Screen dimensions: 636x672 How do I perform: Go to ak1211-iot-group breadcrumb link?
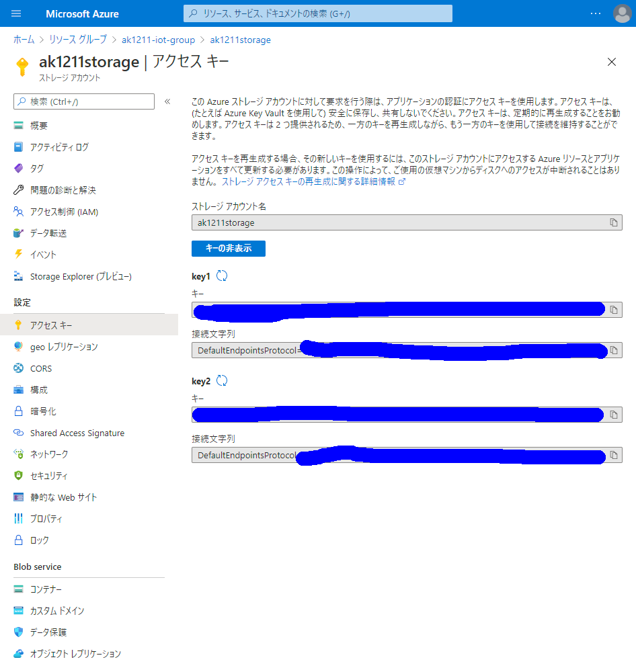click(158, 40)
